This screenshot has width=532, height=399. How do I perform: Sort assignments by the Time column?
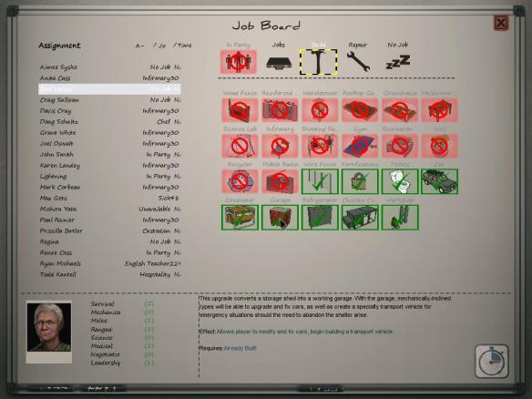coord(182,46)
